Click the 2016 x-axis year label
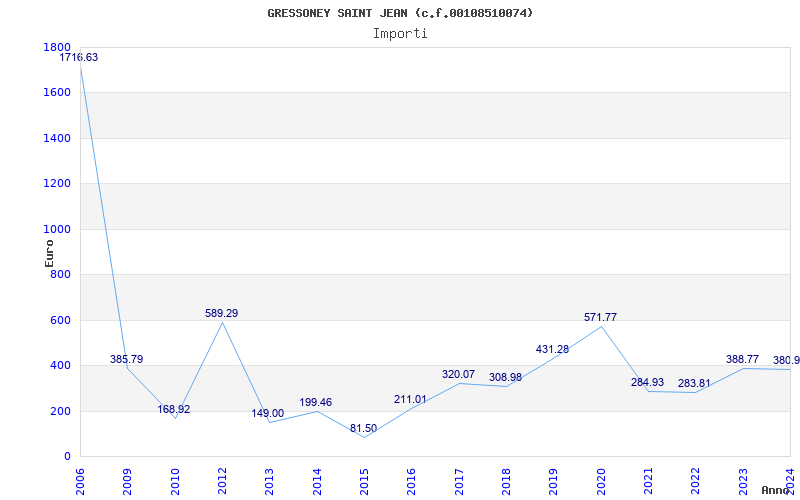 [x=412, y=482]
